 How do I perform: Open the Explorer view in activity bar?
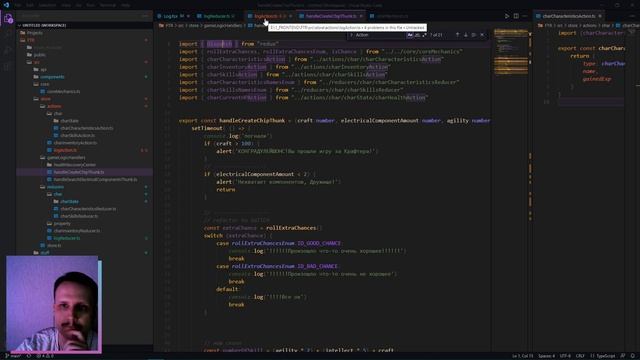pyautogui.click(x=8, y=19)
